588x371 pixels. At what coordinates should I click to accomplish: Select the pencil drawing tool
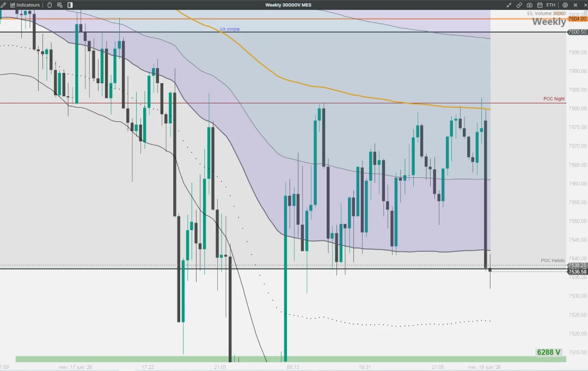coord(3,5)
